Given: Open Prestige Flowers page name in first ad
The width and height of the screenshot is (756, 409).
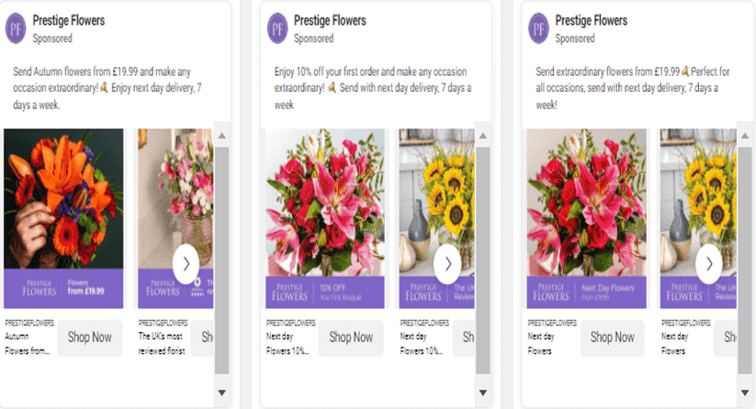Looking at the screenshot, I should point(68,21).
